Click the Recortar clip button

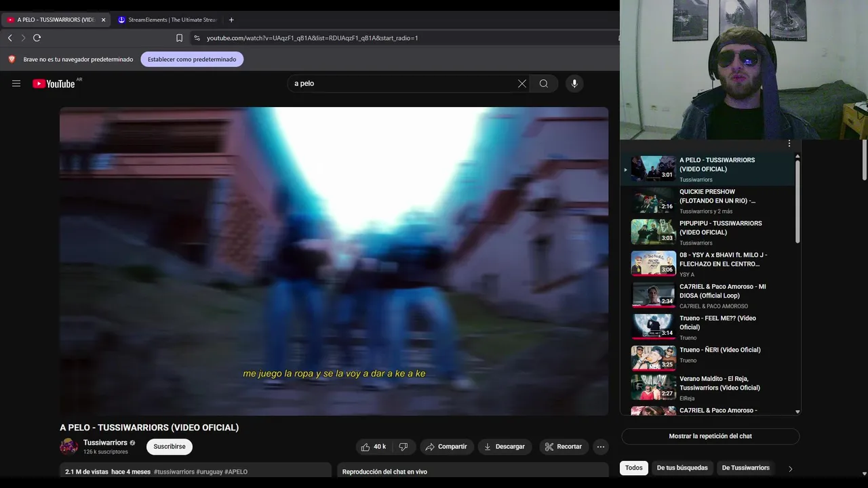[564, 447]
